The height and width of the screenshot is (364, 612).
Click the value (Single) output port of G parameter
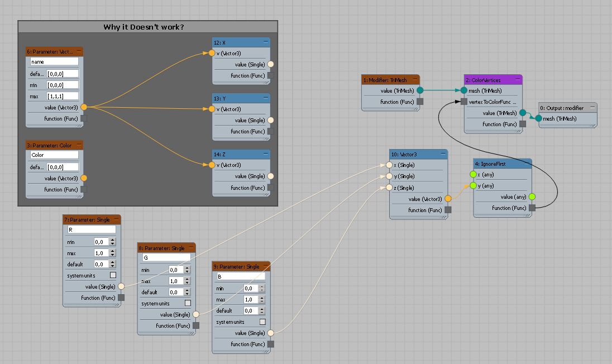tap(196, 314)
